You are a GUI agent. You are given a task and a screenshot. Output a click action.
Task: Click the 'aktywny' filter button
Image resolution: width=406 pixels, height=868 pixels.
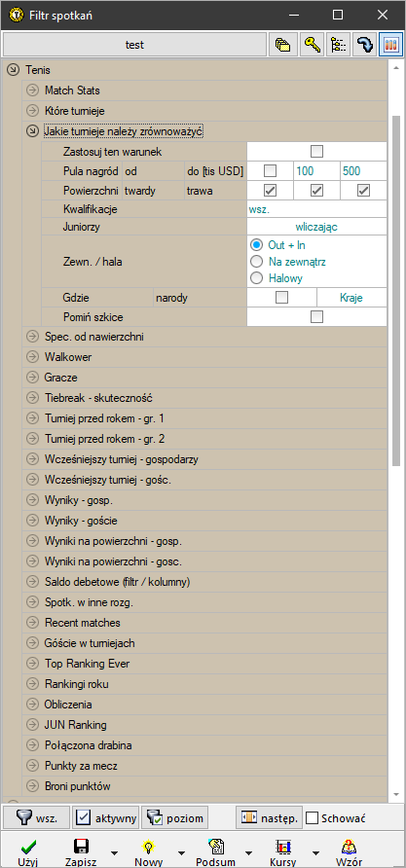(105, 817)
